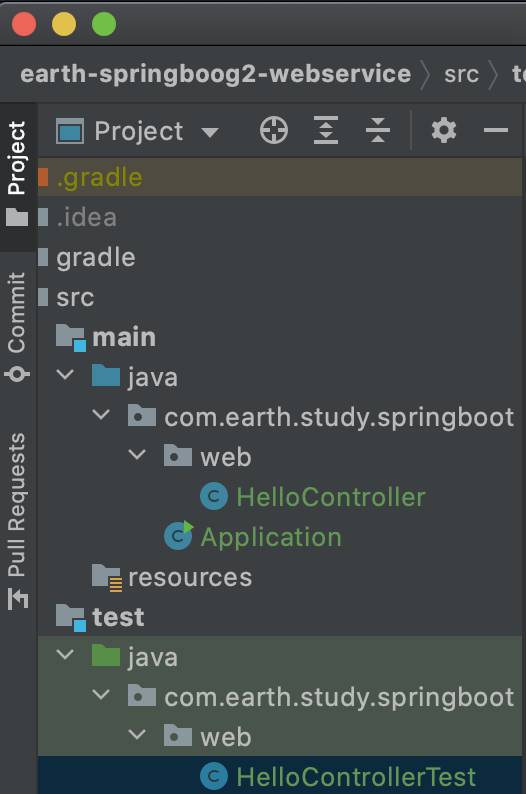Image resolution: width=526 pixels, height=794 pixels.
Task: Click the Application runnable class icon
Action: coord(178,536)
